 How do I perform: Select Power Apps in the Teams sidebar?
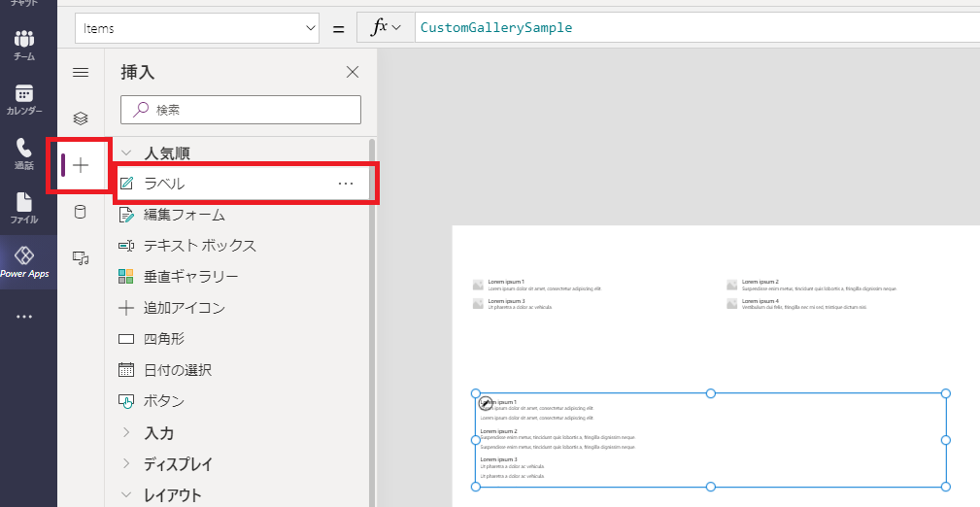(x=23, y=262)
